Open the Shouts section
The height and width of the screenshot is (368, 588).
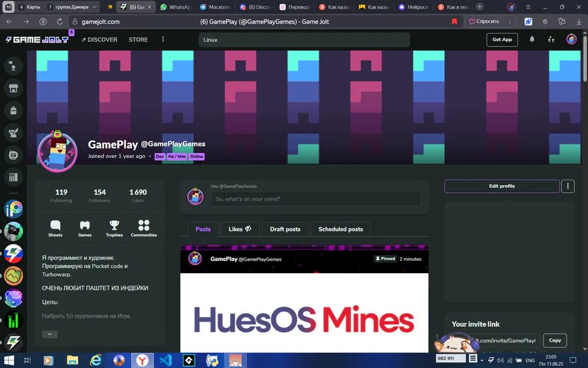55,229
